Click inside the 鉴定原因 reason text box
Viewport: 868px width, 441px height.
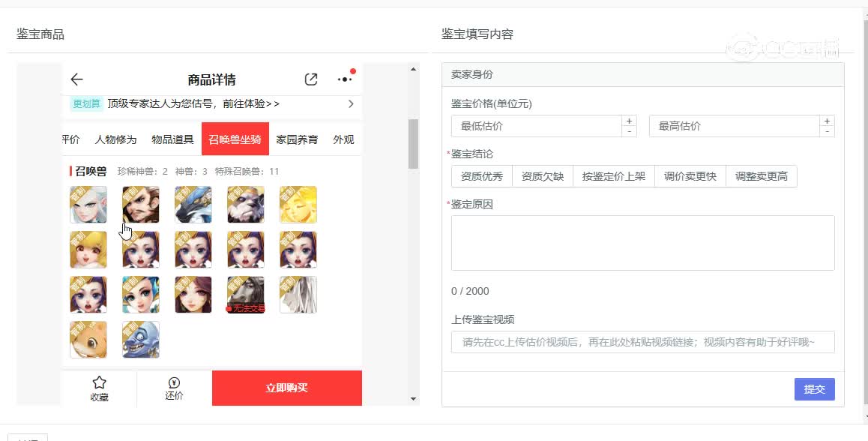coord(643,241)
